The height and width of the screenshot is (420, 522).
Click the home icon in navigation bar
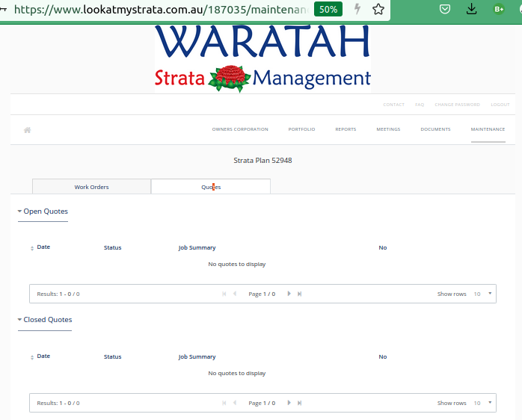(x=28, y=130)
